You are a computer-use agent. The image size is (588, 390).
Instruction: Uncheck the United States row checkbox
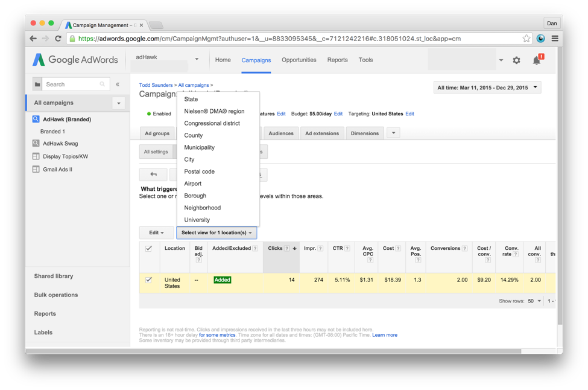pyautogui.click(x=149, y=280)
